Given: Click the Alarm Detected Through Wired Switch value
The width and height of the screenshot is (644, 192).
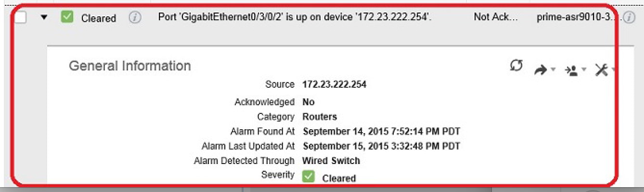Looking at the screenshot, I should pos(331,161).
